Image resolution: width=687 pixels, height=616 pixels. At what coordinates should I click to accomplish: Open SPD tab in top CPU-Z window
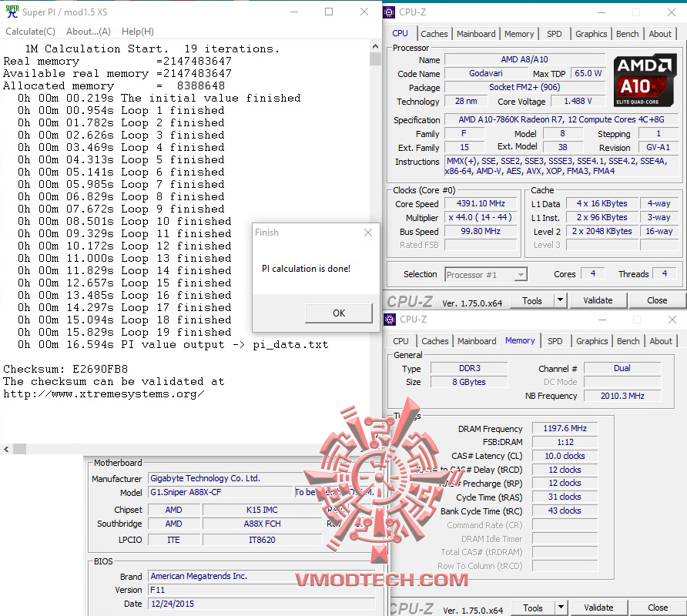pos(555,34)
